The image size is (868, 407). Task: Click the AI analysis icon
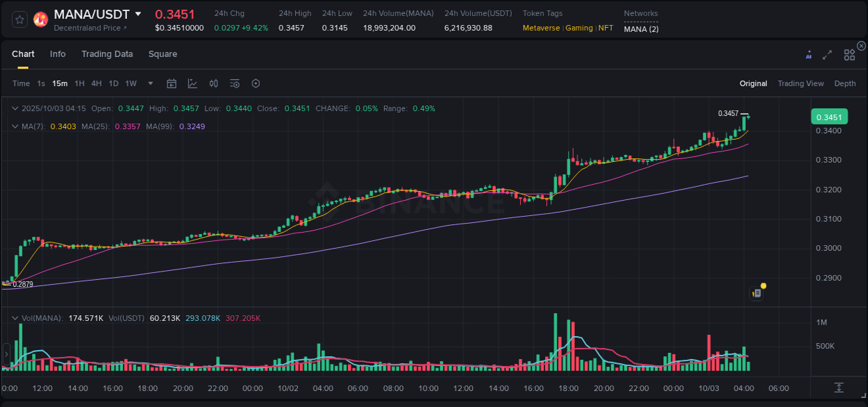point(808,53)
